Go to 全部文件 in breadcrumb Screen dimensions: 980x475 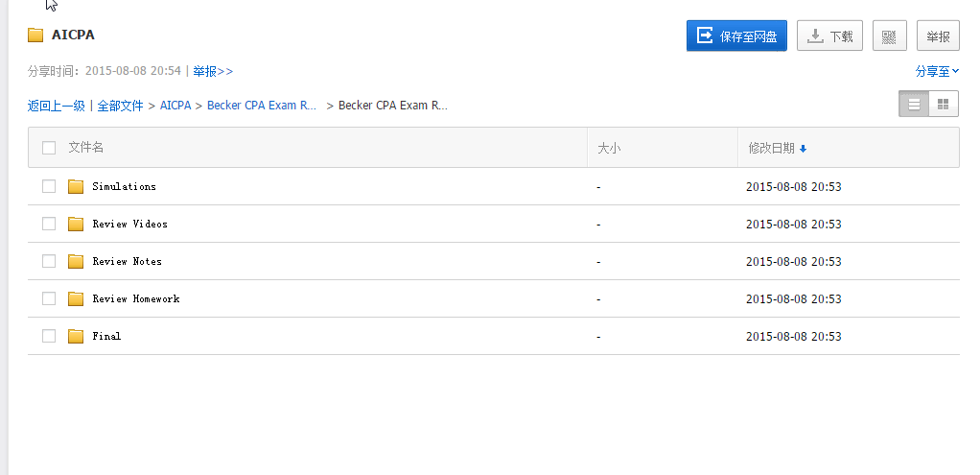click(x=120, y=106)
